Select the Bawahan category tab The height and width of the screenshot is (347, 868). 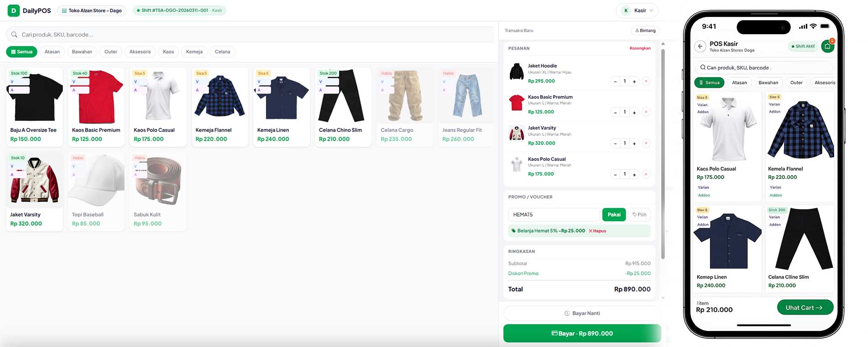[82, 52]
